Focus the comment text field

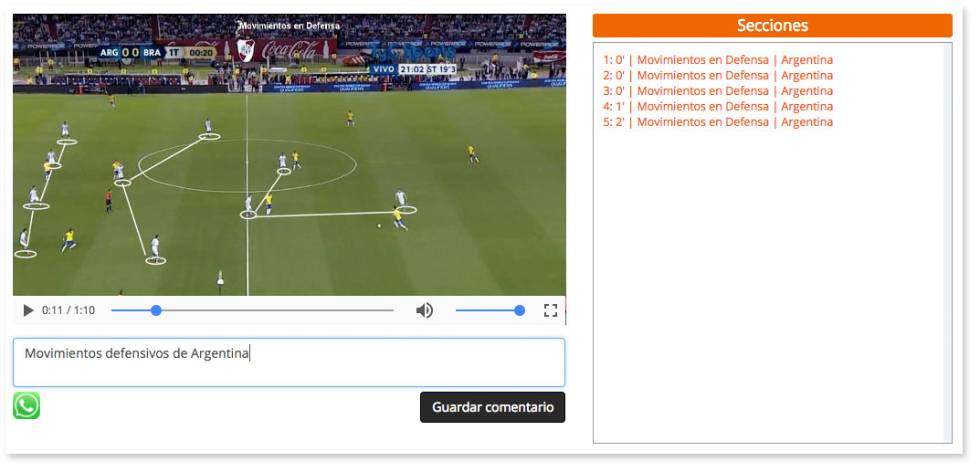[x=289, y=362]
